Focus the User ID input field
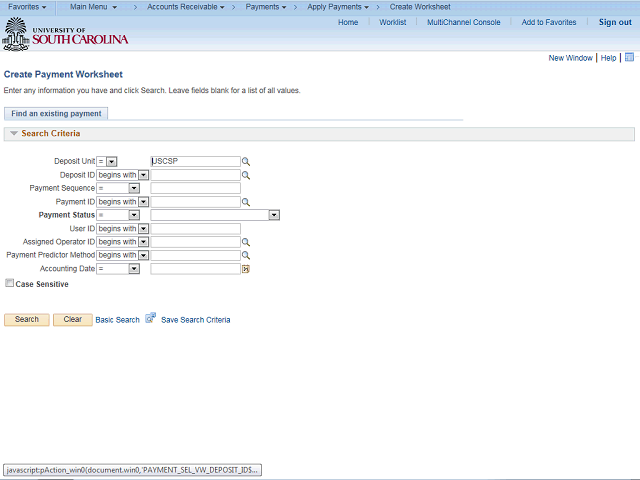The height and width of the screenshot is (480, 640). click(x=196, y=229)
